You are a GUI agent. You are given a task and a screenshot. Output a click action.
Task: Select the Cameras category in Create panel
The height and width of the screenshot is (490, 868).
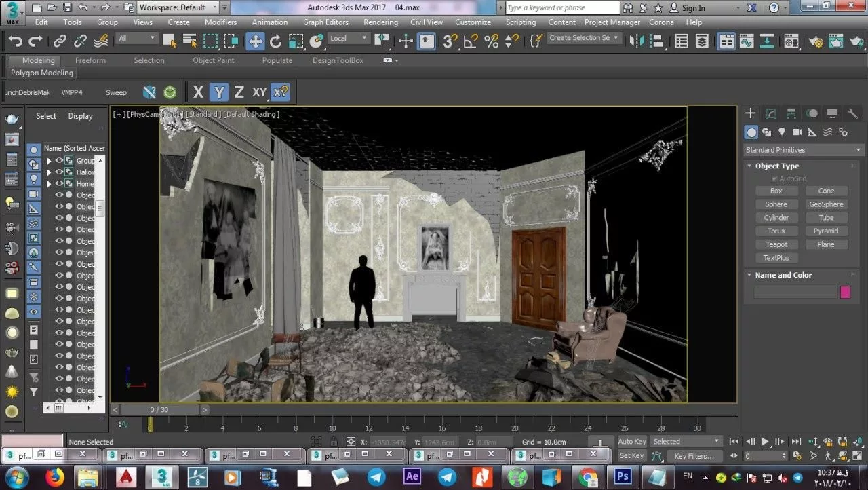coord(797,132)
